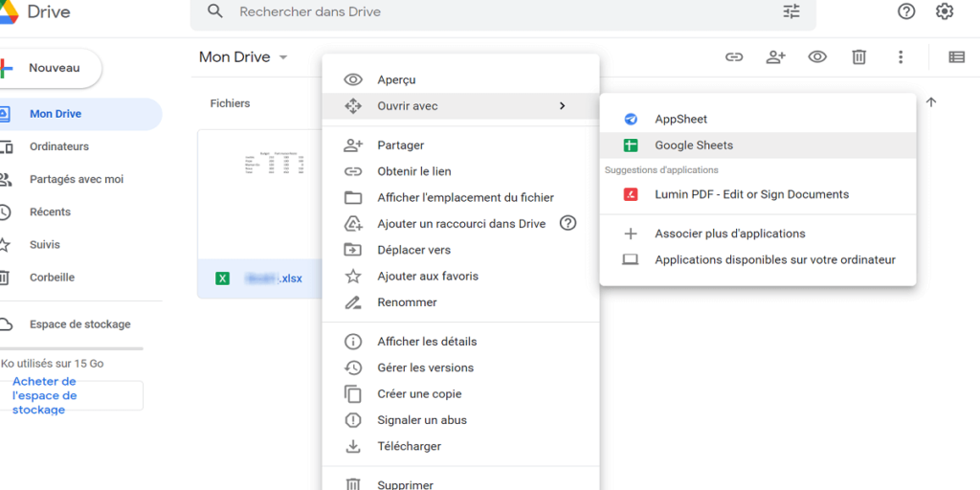Image resolution: width=980 pixels, height=490 pixels.
Task: Choose Signaler un abus menu entry
Action: pos(460,420)
